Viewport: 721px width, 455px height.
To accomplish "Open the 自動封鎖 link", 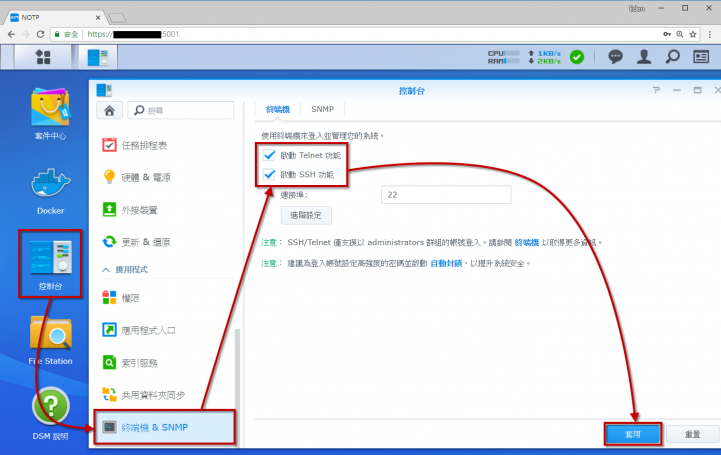I will (446, 263).
